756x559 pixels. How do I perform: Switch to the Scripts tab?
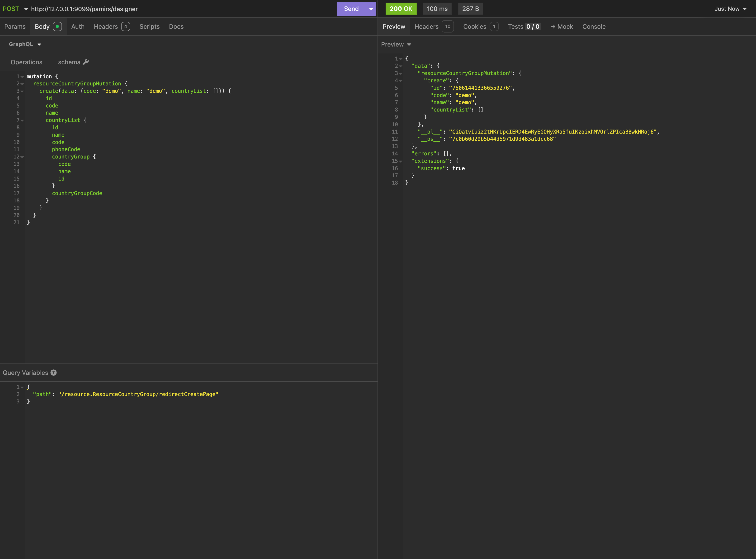pos(149,26)
